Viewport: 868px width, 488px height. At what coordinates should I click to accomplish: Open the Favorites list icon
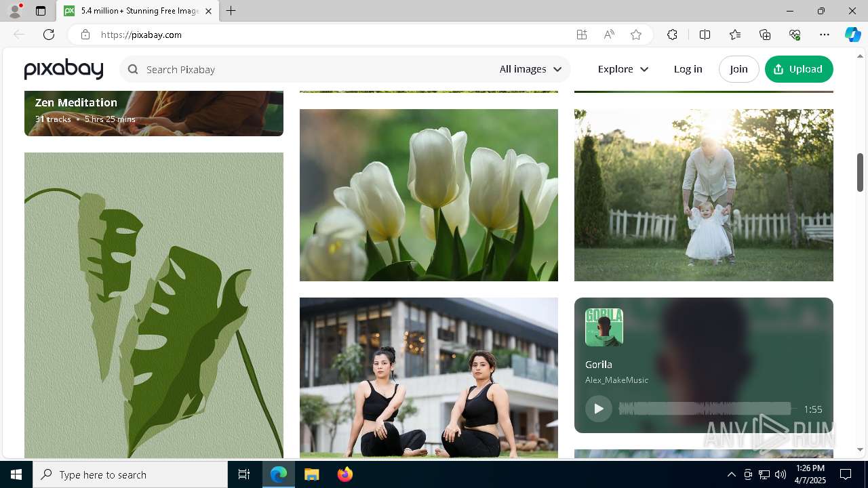735,35
